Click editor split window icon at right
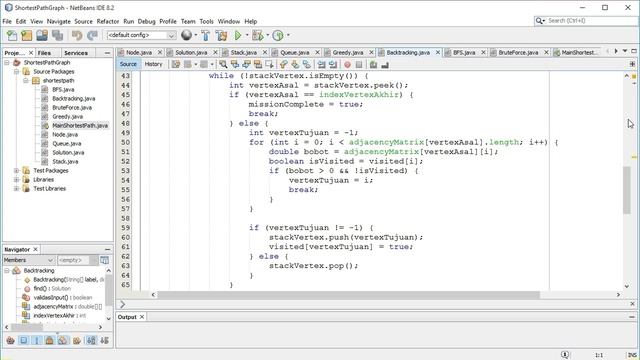Image resolution: width=640 pixels, height=360 pixels. (x=632, y=64)
